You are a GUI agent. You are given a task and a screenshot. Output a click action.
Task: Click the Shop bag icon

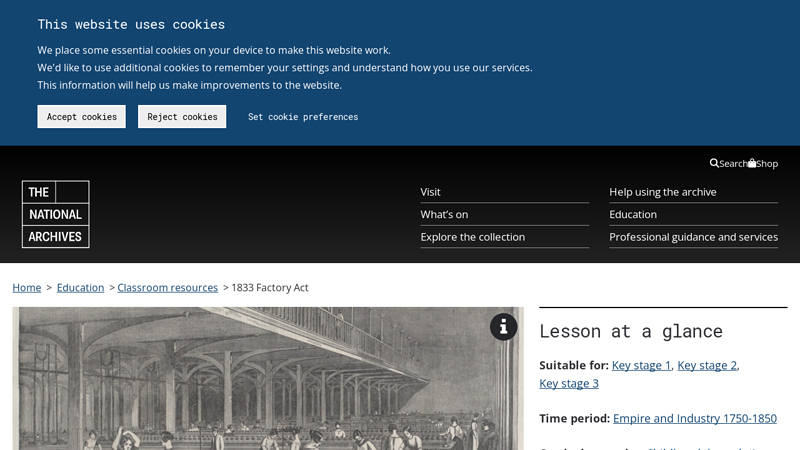(752, 163)
